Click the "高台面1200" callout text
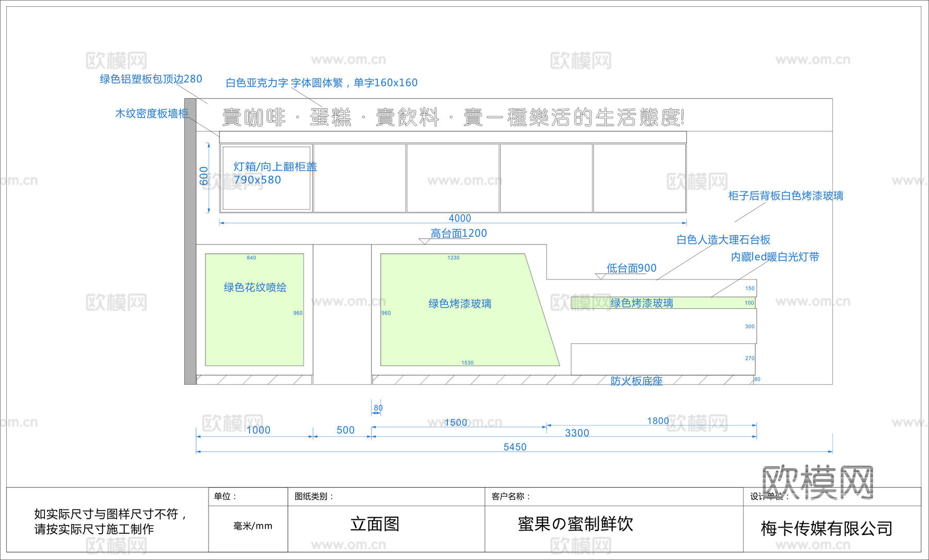The image size is (929, 560). point(458,233)
